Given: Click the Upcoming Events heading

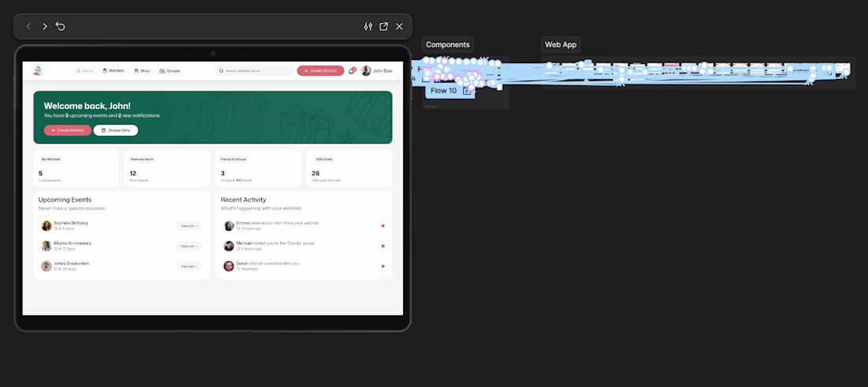Looking at the screenshot, I should [65, 200].
